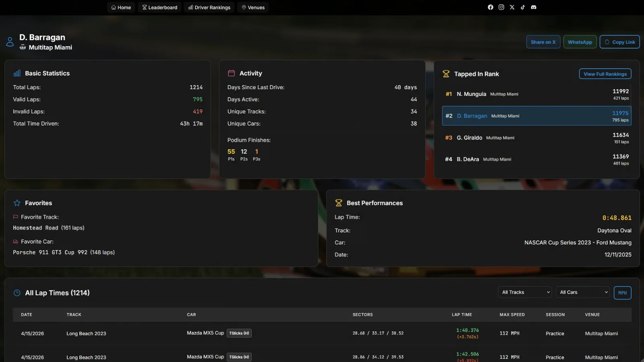Open the Instagram social icon
The height and width of the screenshot is (362, 644).
(501, 7)
